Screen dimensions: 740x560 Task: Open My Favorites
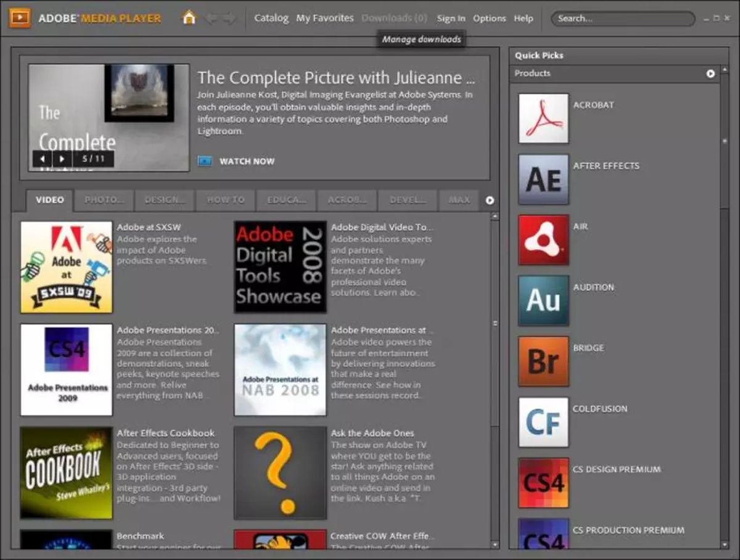pos(325,18)
